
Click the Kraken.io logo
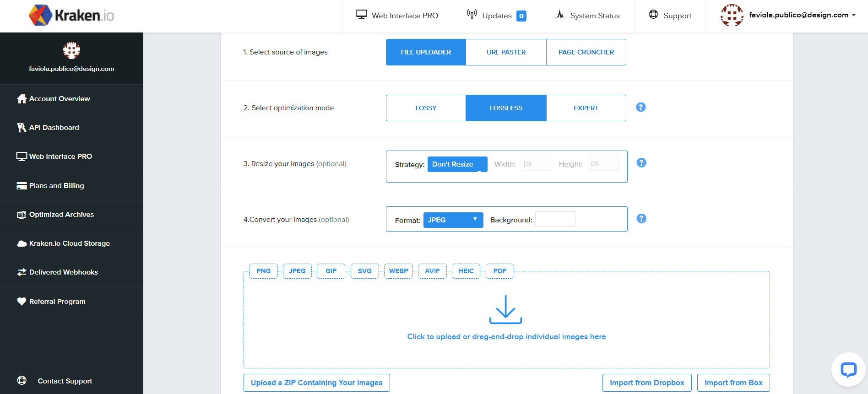coord(71,15)
